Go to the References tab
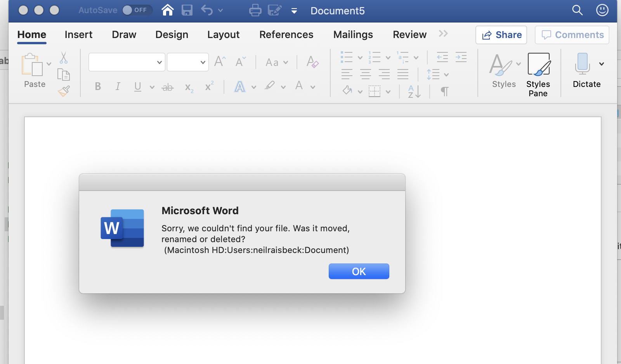 (x=286, y=35)
